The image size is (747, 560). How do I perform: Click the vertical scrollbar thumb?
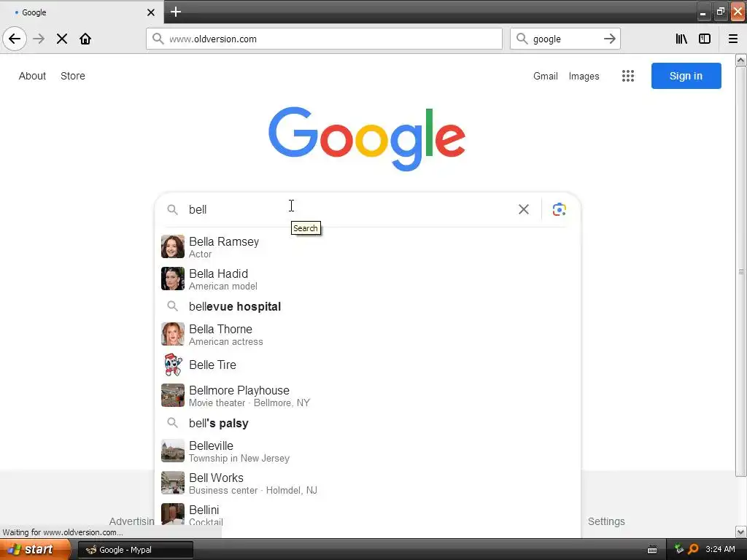[x=741, y=271]
